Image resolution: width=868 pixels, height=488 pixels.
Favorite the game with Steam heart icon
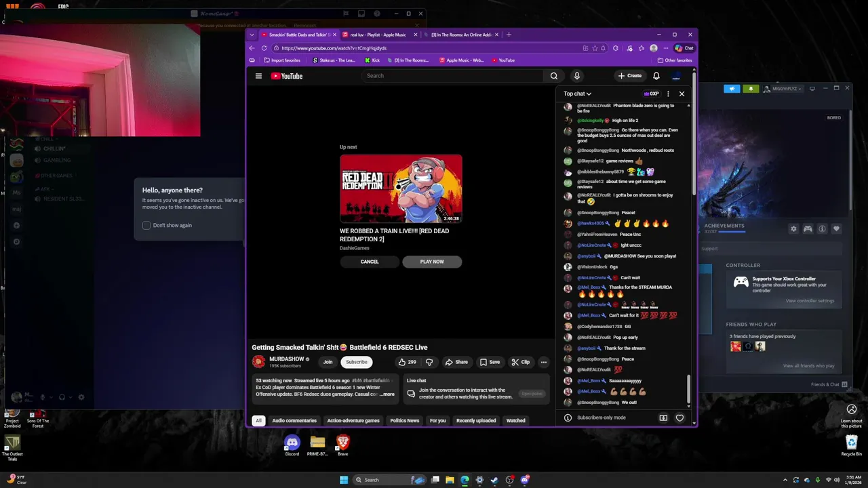[x=836, y=229]
